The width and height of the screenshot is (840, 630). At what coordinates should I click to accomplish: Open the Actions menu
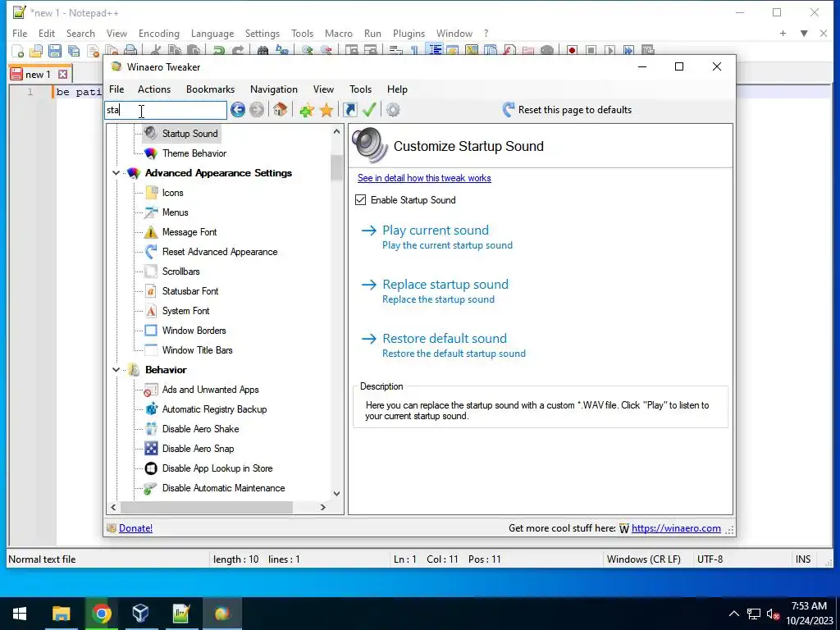[154, 89]
